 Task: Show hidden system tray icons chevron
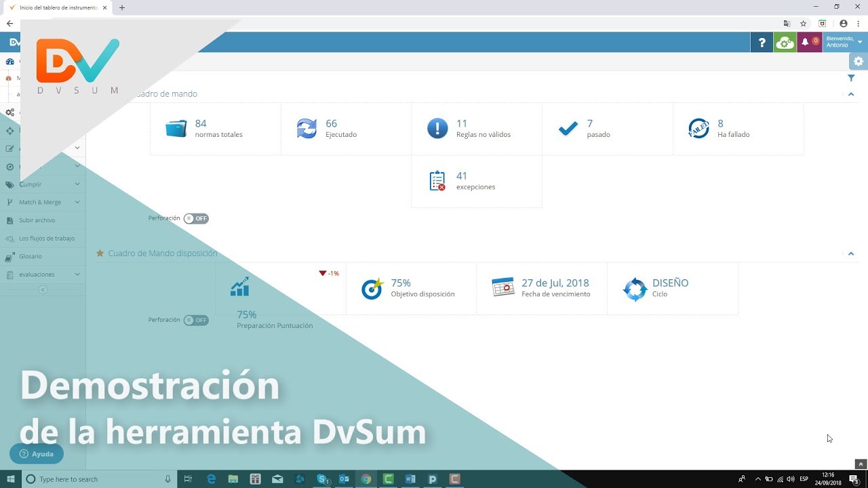(x=758, y=479)
